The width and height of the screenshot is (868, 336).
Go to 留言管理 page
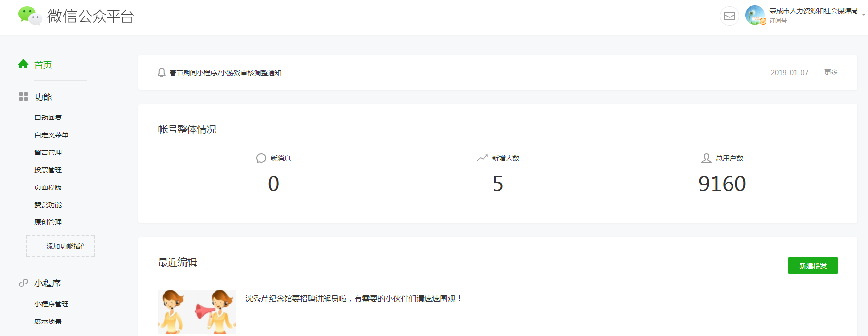(48, 152)
